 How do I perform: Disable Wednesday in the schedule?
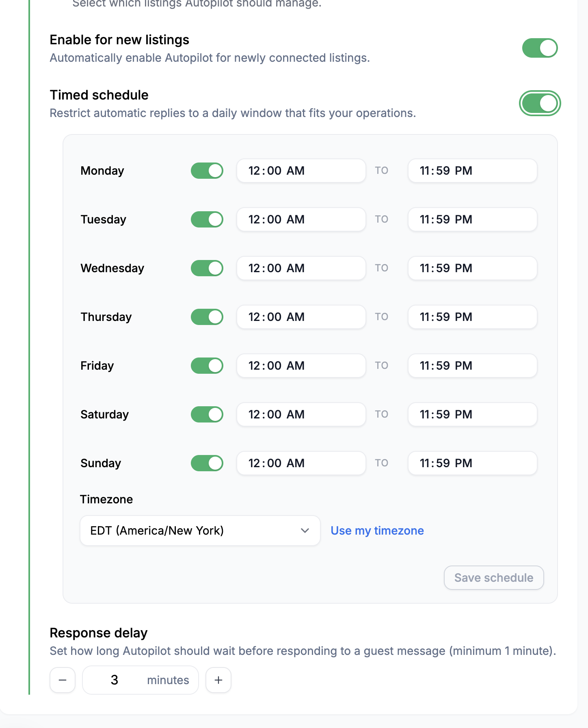coord(207,268)
